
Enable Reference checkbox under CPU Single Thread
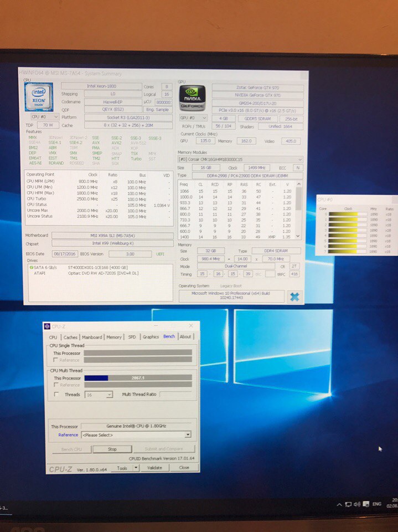[56, 360]
